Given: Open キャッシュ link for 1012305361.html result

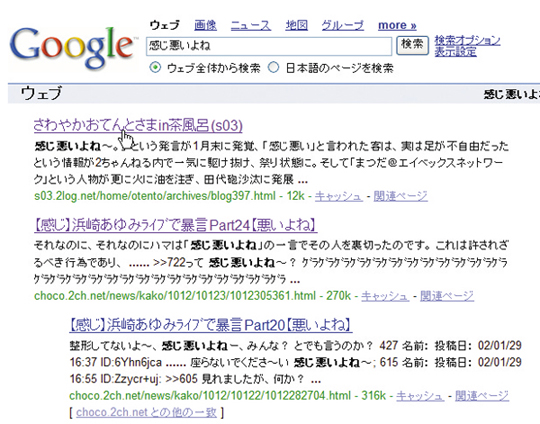Looking at the screenshot, I should (385, 296).
